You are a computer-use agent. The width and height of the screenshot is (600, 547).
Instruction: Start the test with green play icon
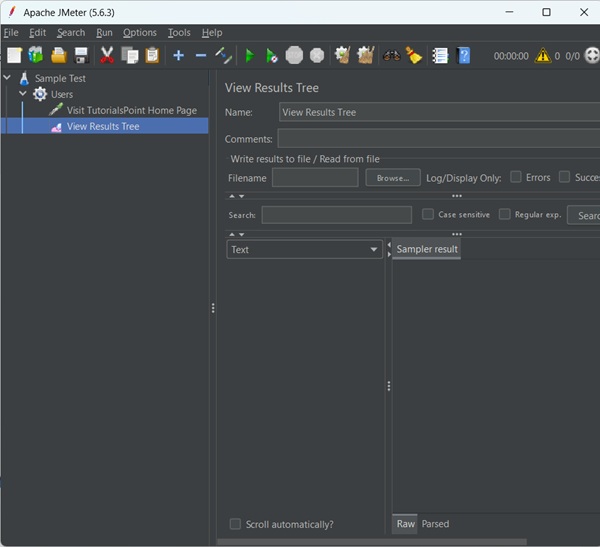pos(250,56)
